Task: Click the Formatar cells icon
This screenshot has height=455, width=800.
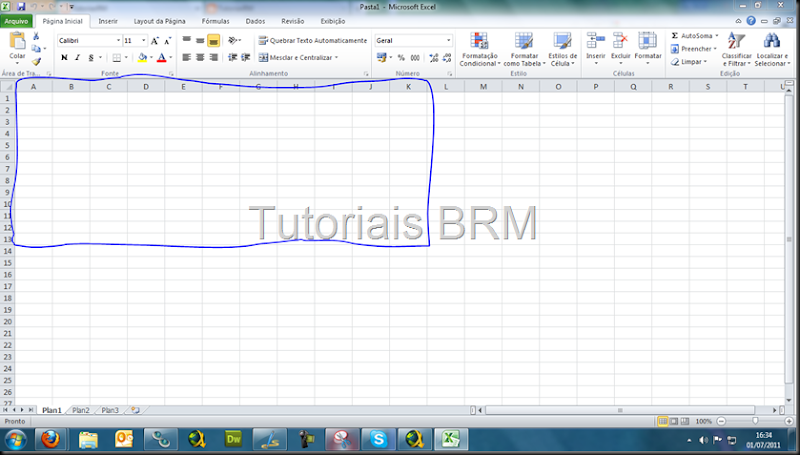Action: (x=647, y=41)
